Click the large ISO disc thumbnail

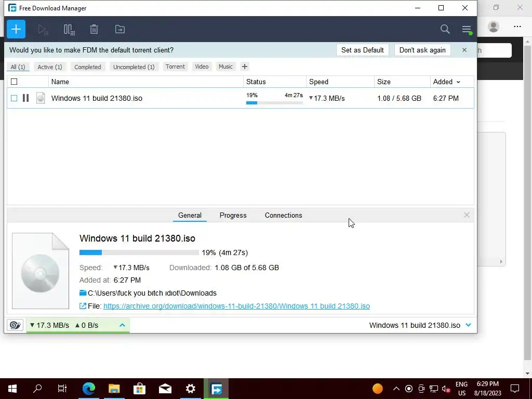pyautogui.click(x=41, y=271)
